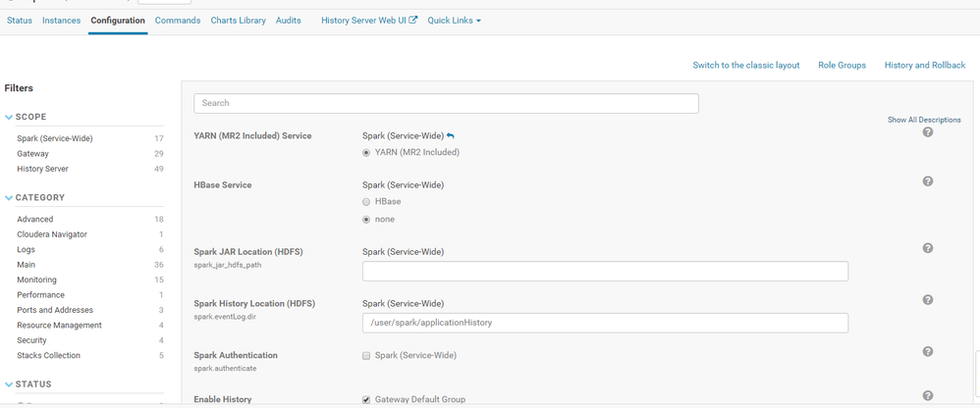Image resolution: width=980 pixels, height=408 pixels.
Task: Switch to the classic layout
Action: pyautogui.click(x=746, y=65)
